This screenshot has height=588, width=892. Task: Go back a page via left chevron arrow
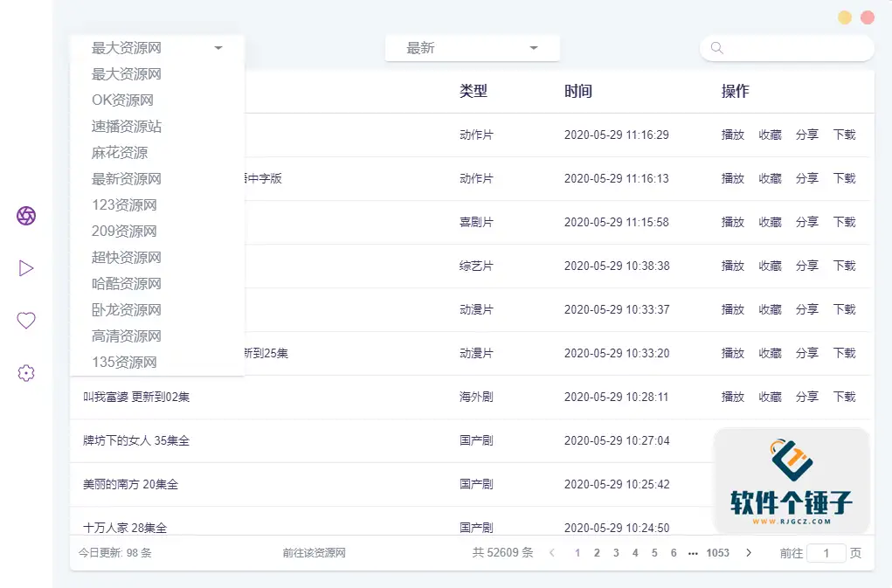coord(551,553)
